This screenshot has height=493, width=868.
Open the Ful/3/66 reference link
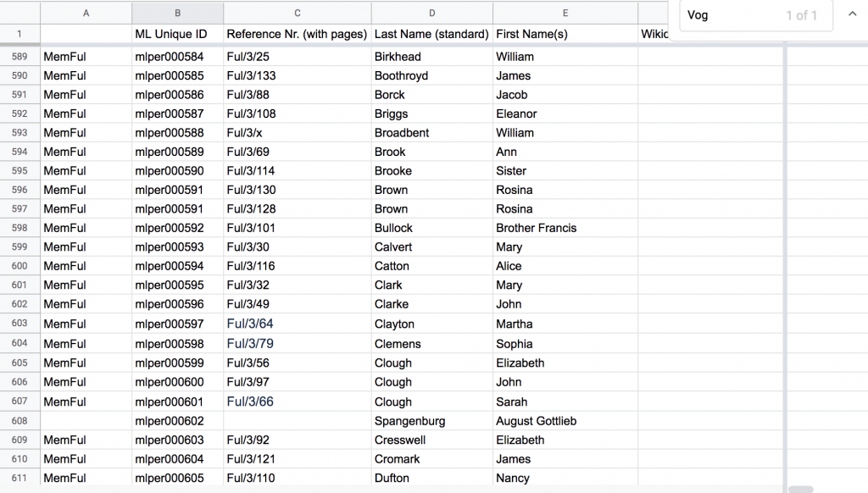[250, 402]
